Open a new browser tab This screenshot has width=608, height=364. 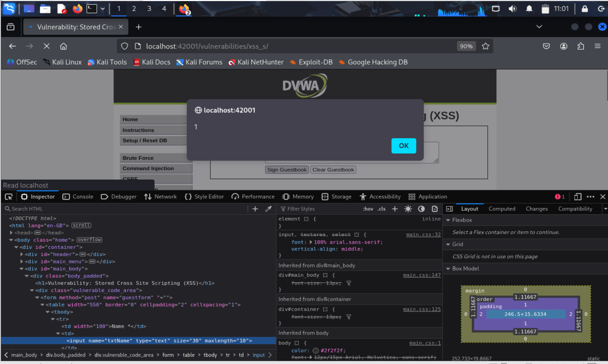coord(139,27)
